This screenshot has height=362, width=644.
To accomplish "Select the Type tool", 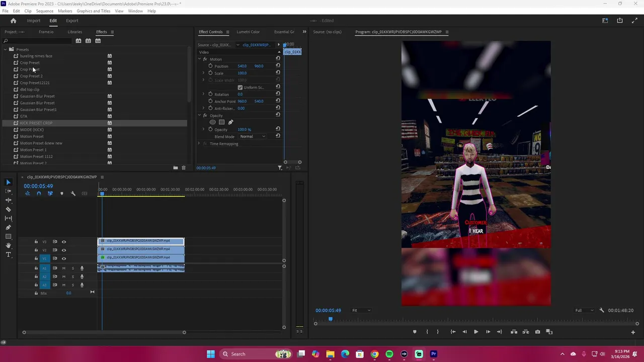I will point(8,254).
